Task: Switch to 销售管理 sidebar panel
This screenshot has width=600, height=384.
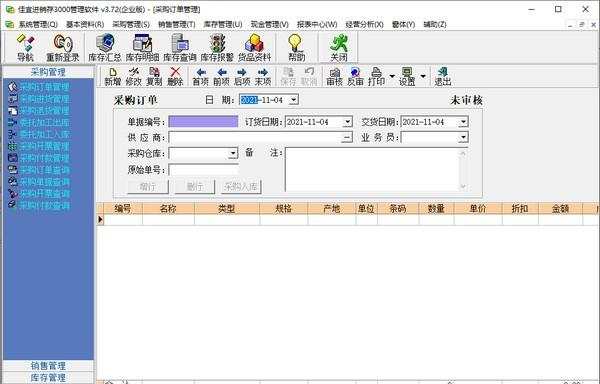Action: (48, 366)
